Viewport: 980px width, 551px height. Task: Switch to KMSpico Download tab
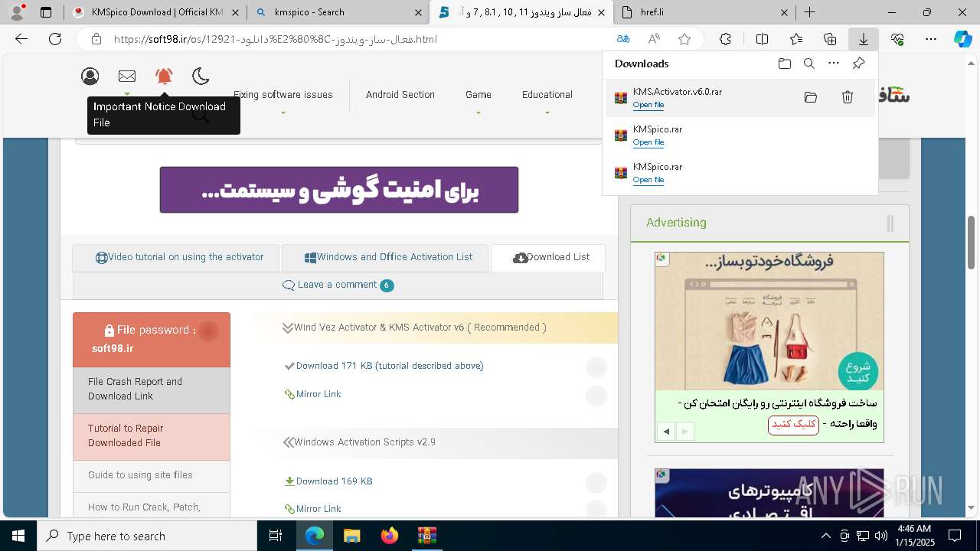pyautogui.click(x=155, y=12)
